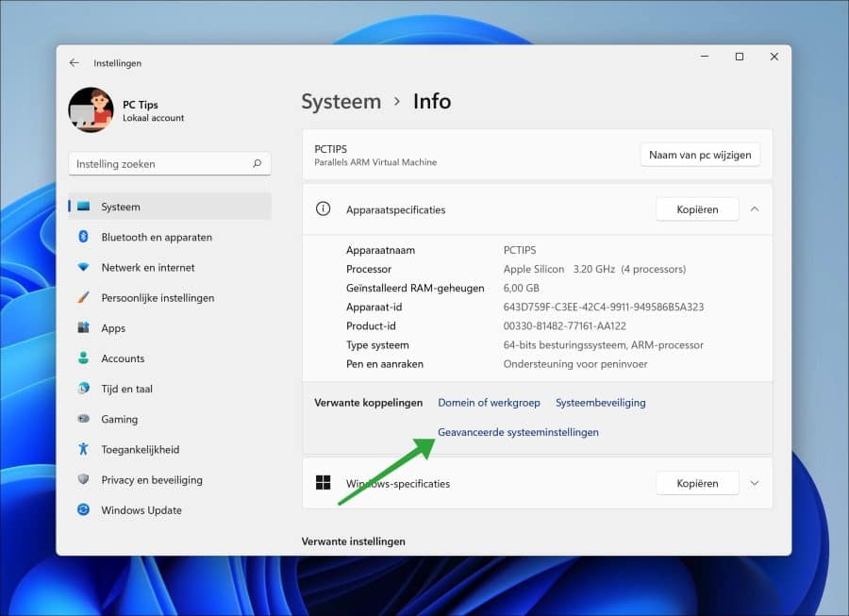Maximize the Instellingen window

point(739,57)
